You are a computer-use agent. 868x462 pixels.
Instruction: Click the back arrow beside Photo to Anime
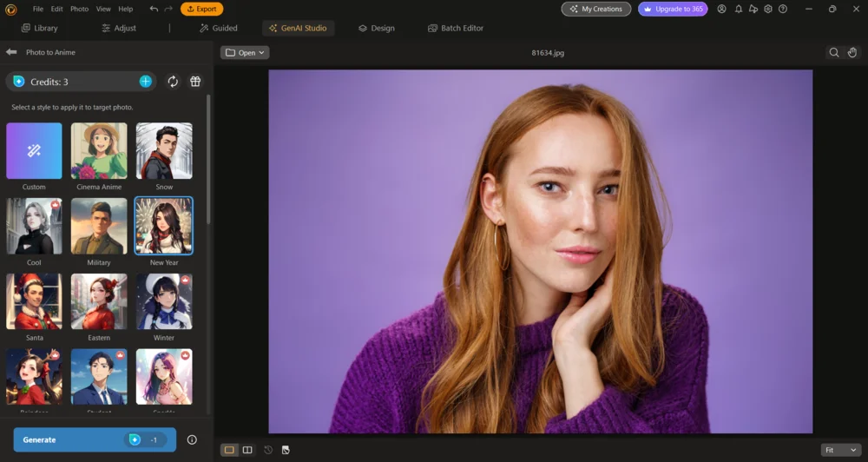pos(11,52)
